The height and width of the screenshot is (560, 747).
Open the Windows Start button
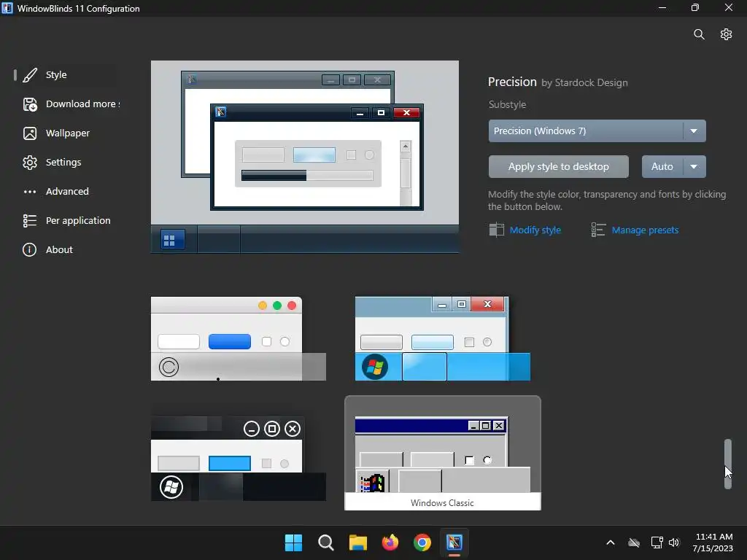293,542
